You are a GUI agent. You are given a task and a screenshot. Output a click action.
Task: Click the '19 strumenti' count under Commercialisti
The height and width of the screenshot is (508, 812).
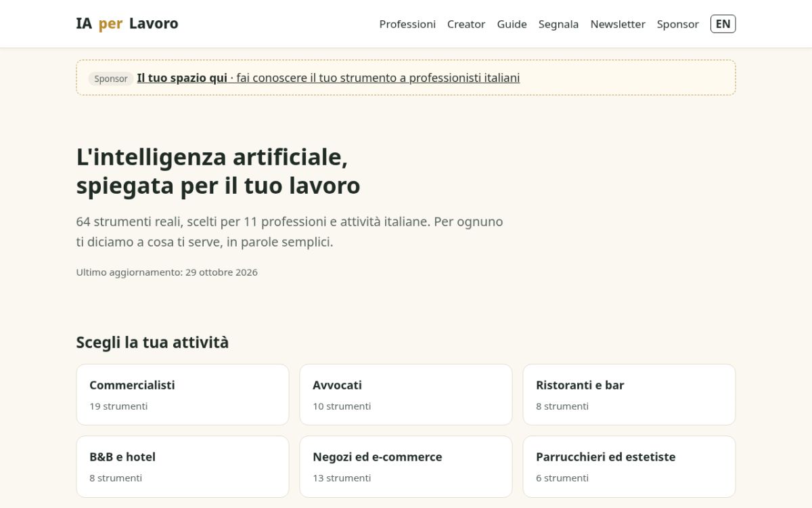pyautogui.click(x=118, y=406)
